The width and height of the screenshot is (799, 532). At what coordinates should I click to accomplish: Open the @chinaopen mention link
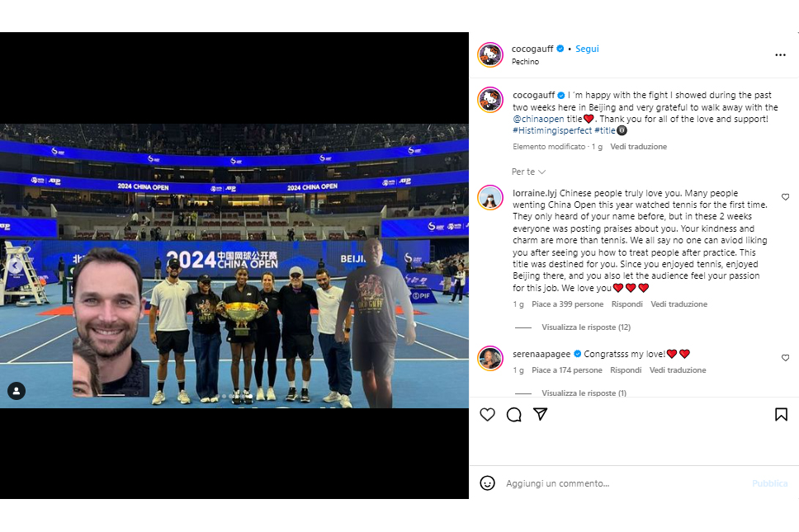point(538,119)
